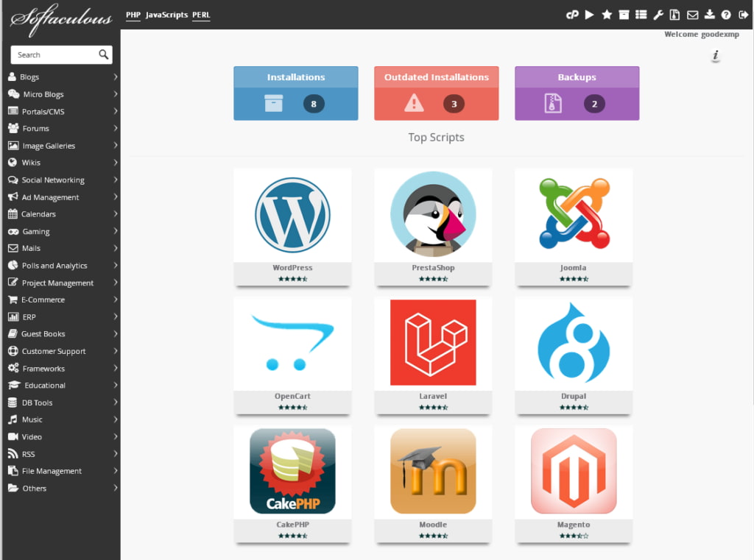Switch to the JavaScripts tab

tap(166, 15)
